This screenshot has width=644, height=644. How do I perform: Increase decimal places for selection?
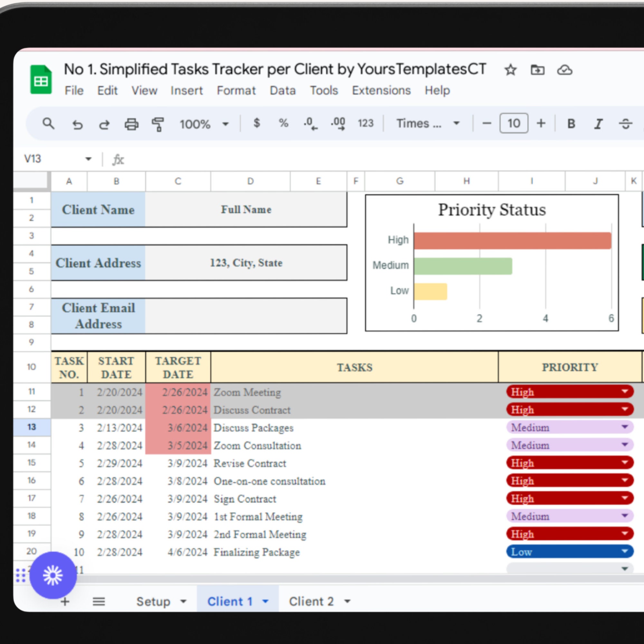[338, 123]
